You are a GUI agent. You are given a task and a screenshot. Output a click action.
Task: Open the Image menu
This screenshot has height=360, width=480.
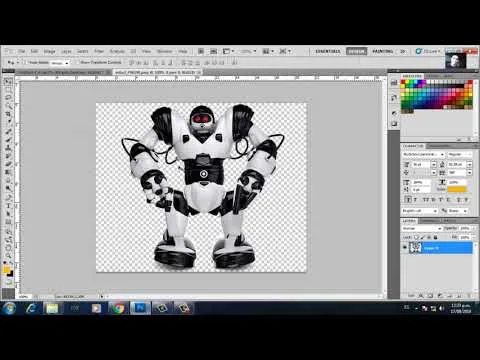point(50,51)
